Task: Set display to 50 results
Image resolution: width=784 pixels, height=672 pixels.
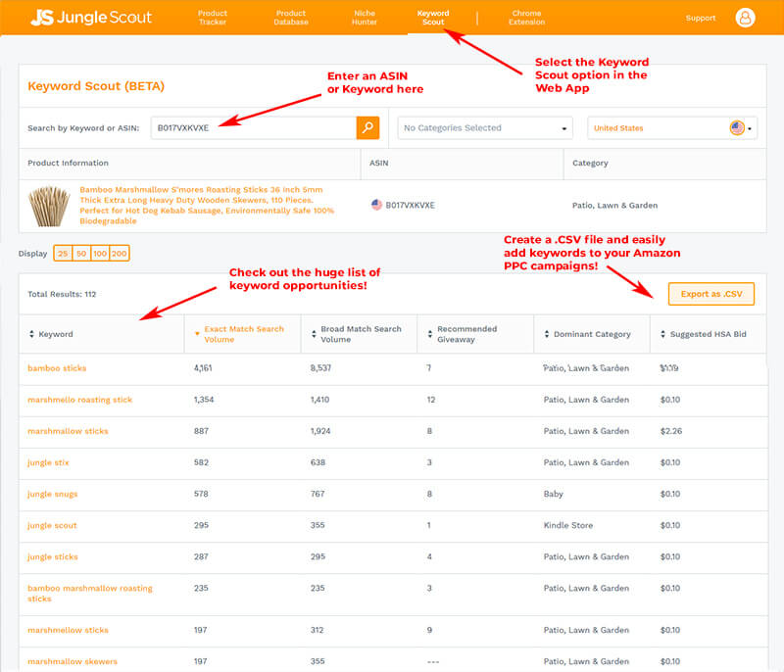Action: (80, 254)
